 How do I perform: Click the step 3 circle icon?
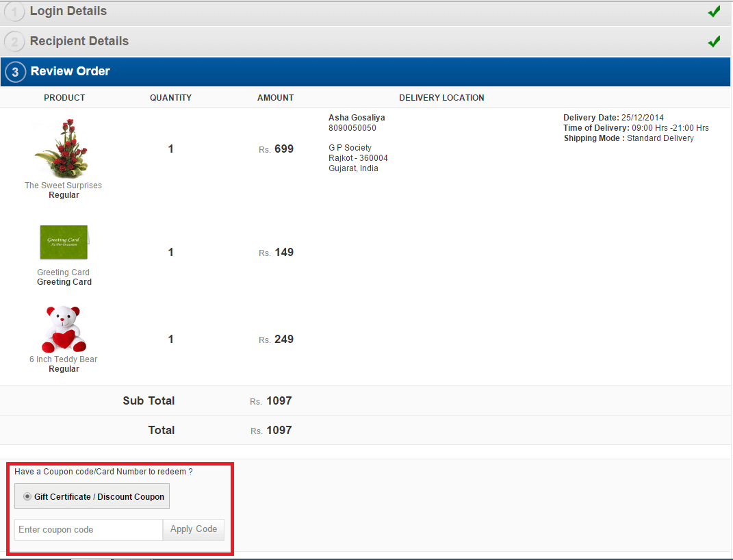coord(14,71)
